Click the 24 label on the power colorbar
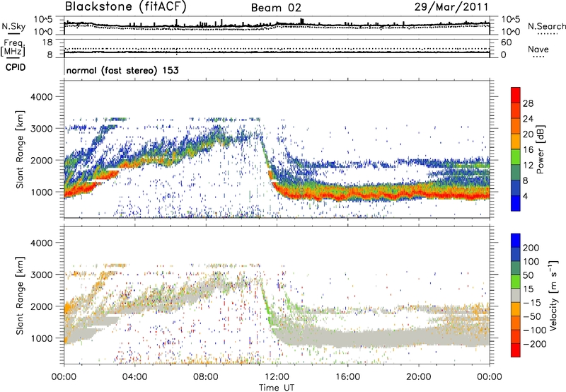 tap(528, 119)
